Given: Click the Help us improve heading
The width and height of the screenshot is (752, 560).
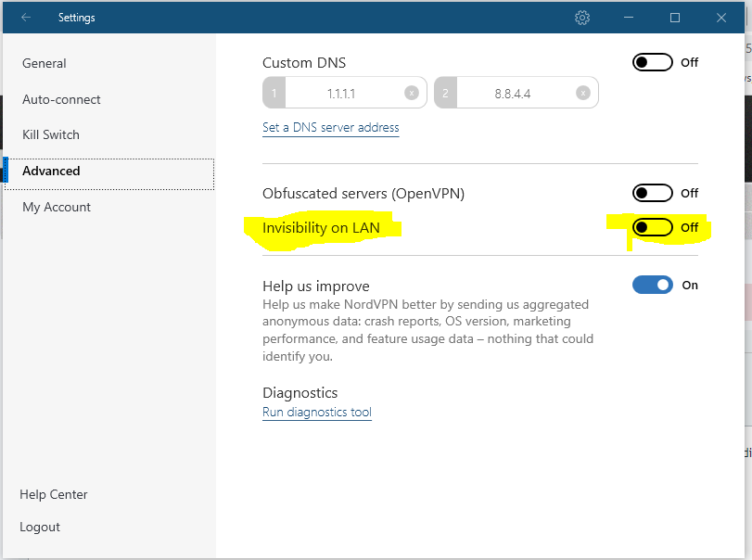Looking at the screenshot, I should (x=316, y=286).
